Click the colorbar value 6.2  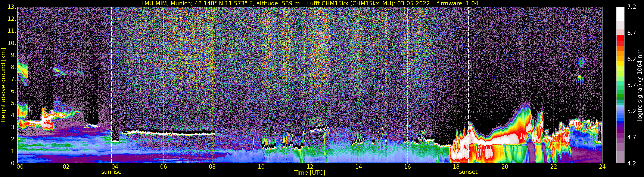click(x=632, y=59)
